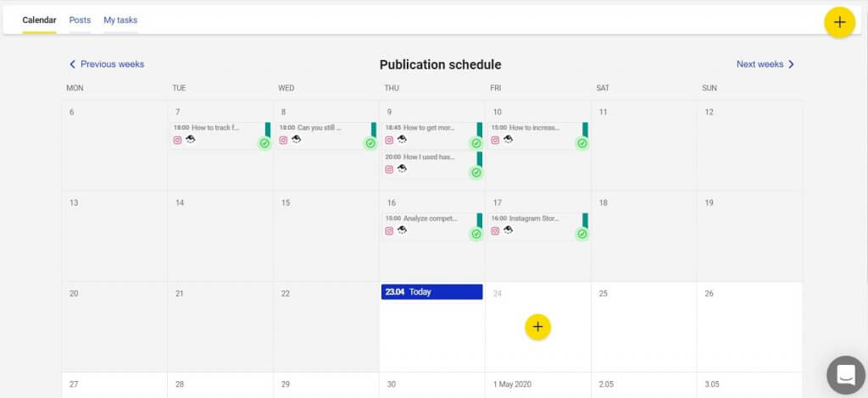Add a post on day 24
Viewport: 868px width, 398px height.
tap(537, 327)
